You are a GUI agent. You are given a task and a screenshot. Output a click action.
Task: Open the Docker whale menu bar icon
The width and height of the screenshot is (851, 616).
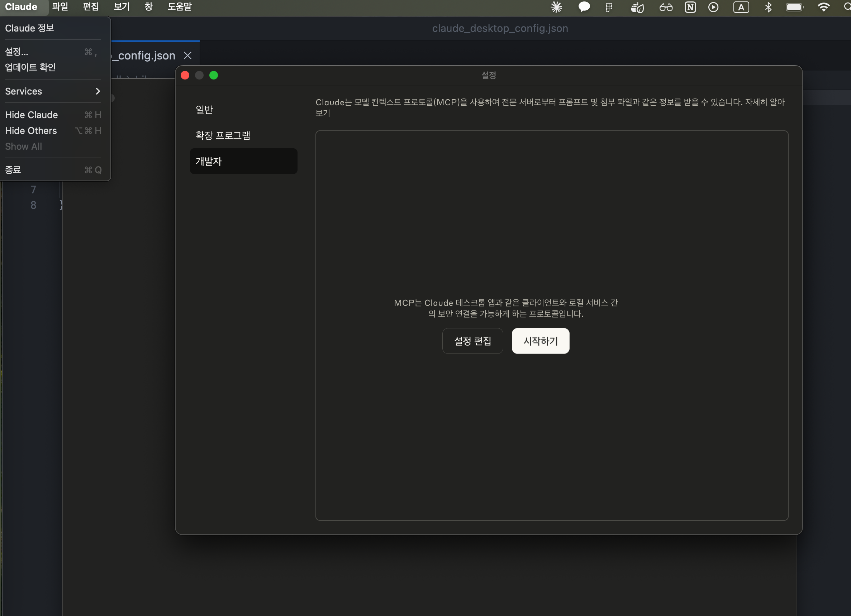click(x=637, y=7)
